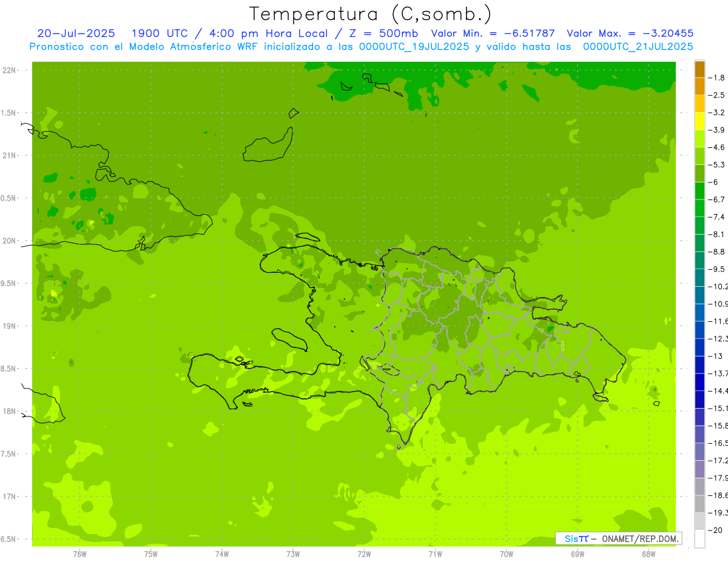Click the -2.5 value on color scale
Viewport: 728px width, 562px height.
click(x=716, y=95)
